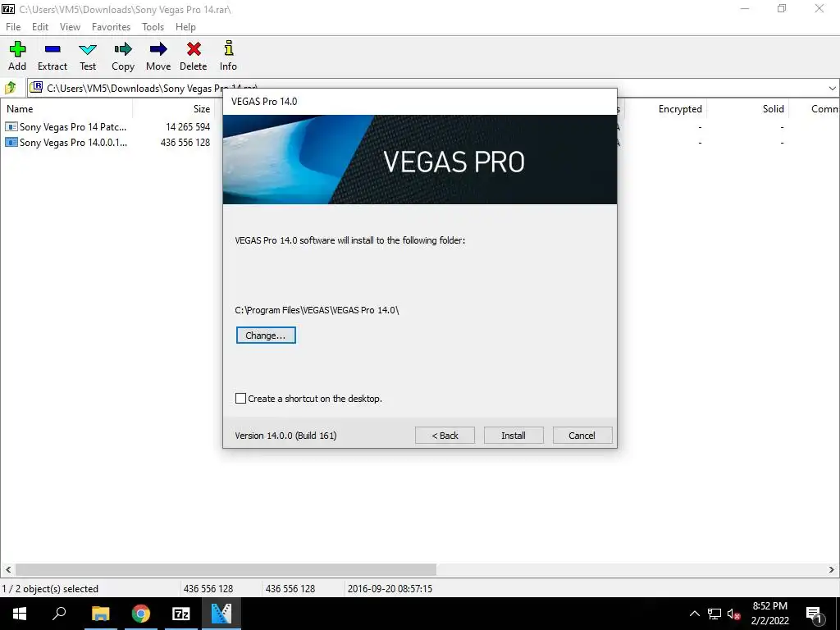840x630 pixels.
Task: Click the Sony Vegas Pro 14.0.0.1 file icon
Action: point(11,143)
